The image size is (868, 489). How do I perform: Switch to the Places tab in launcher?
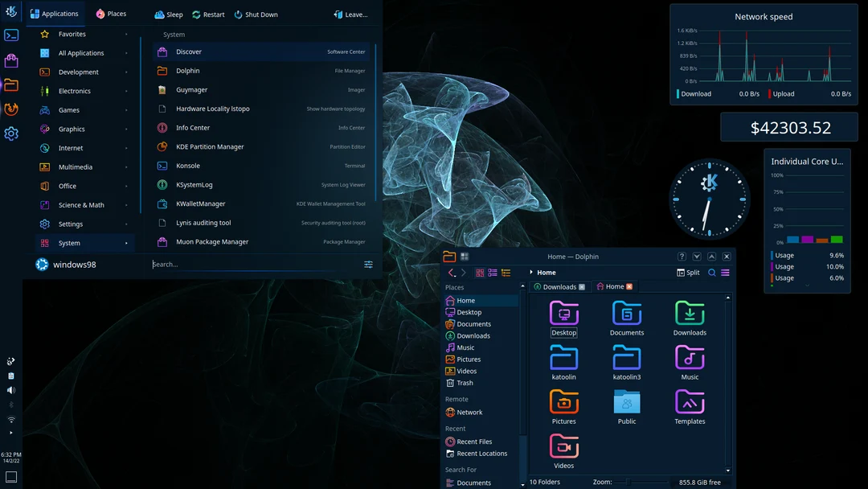pyautogui.click(x=109, y=13)
